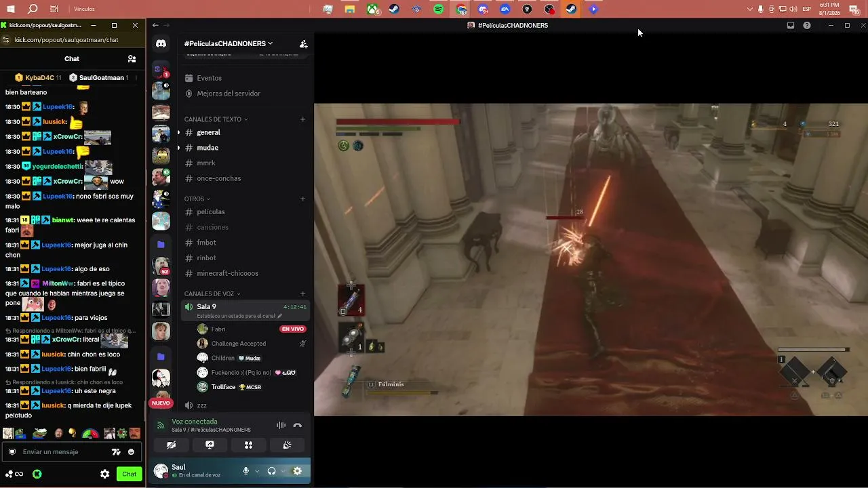Open Windows search in taskbar

click(x=33, y=9)
